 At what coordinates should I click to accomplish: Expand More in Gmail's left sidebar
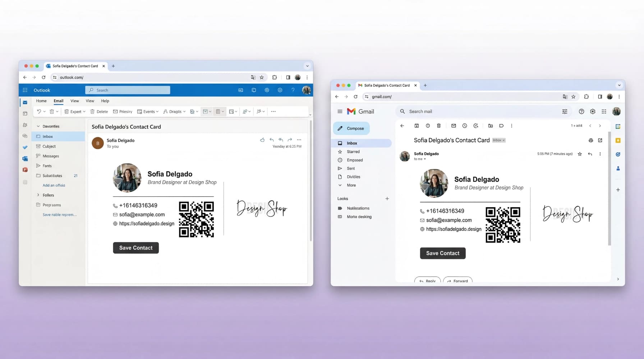tap(351, 185)
